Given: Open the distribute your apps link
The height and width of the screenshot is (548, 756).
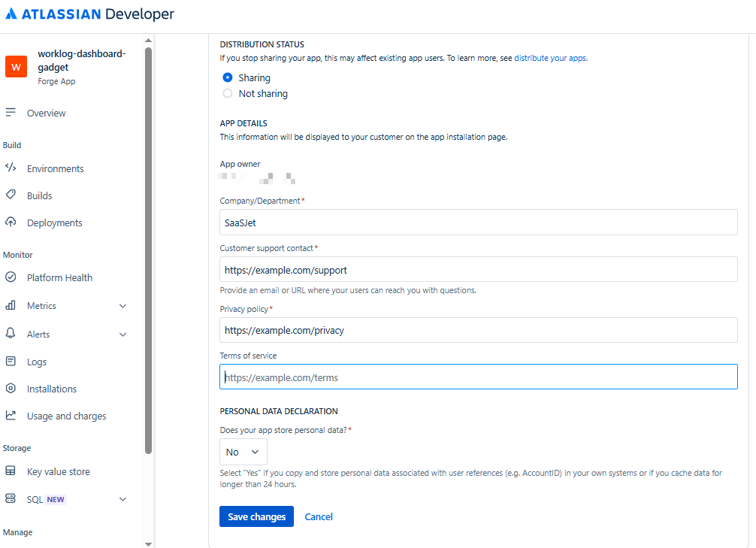Looking at the screenshot, I should pyautogui.click(x=550, y=58).
